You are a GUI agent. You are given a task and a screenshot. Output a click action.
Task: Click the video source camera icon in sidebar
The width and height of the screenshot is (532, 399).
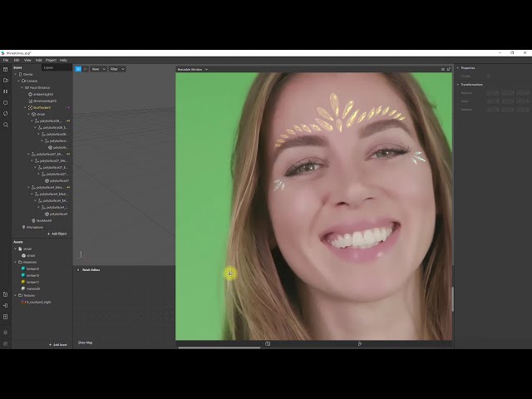coord(6,81)
